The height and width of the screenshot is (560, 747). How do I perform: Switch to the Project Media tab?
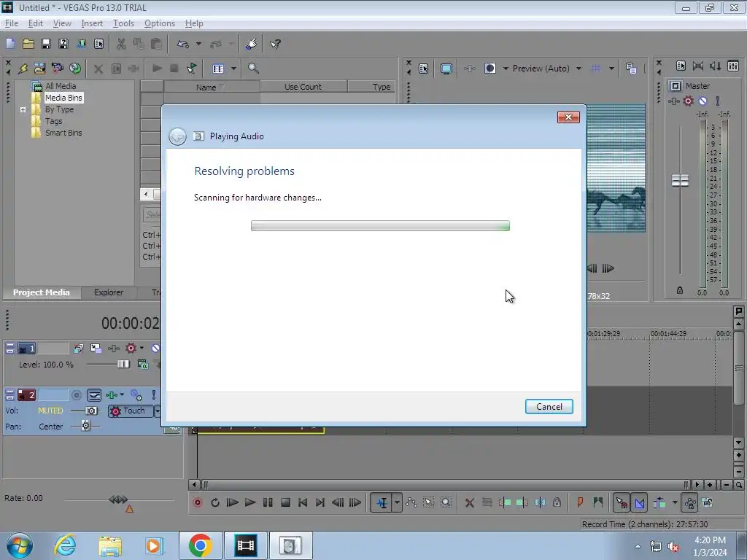(41, 292)
